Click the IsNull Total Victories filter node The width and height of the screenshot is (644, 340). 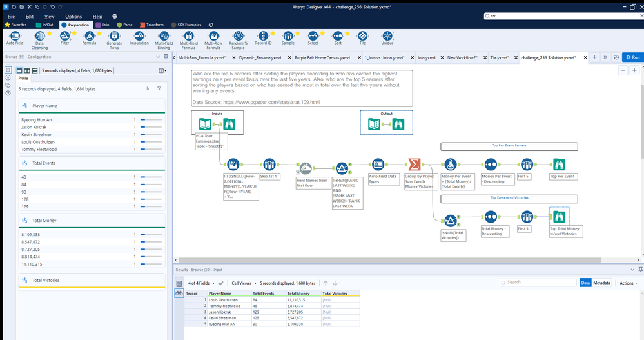point(451,221)
